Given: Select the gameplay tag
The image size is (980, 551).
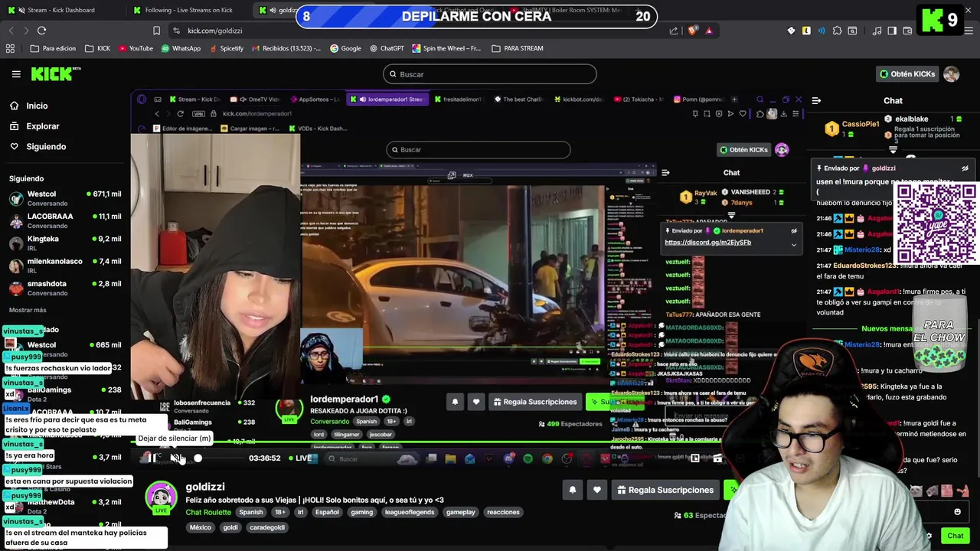Looking at the screenshot, I should pyautogui.click(x=461, y=512).
